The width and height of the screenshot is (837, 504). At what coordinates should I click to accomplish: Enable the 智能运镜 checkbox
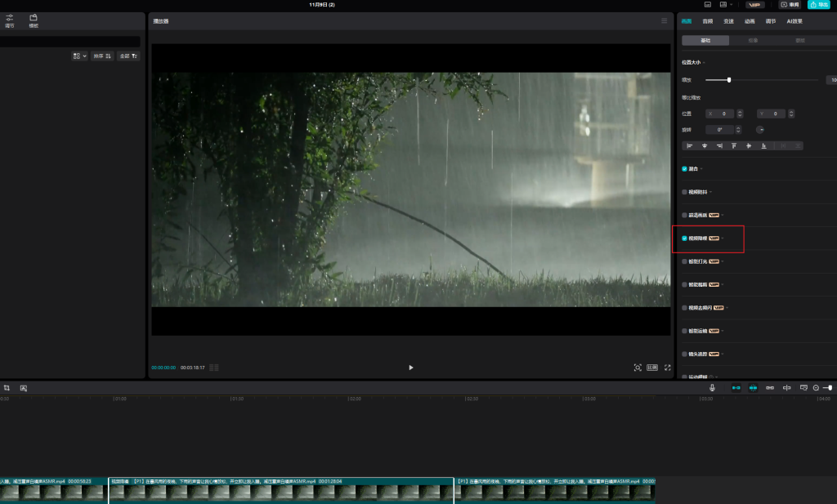tap(684, 331)
